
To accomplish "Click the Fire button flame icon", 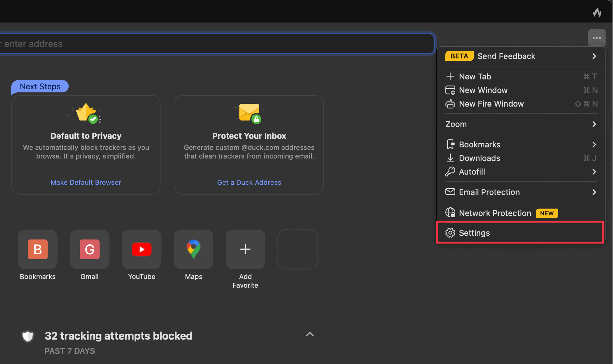I will click(x=597, y=12).
